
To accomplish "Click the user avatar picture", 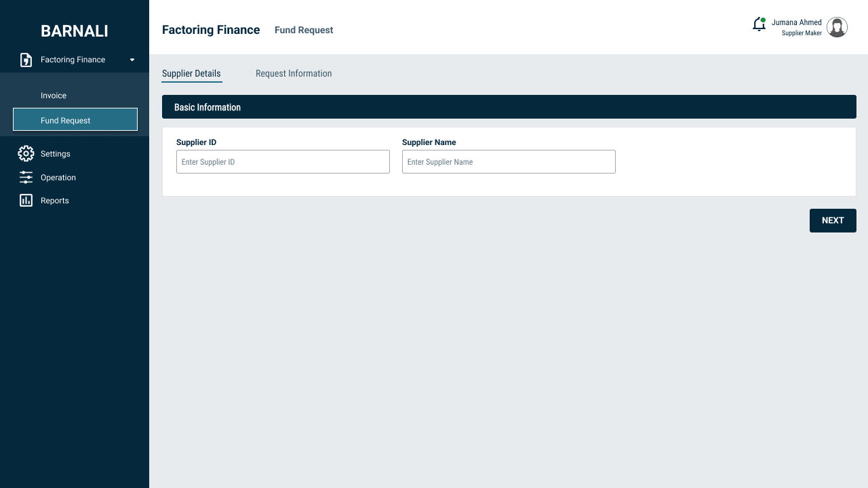I will (x=837, y=27).
